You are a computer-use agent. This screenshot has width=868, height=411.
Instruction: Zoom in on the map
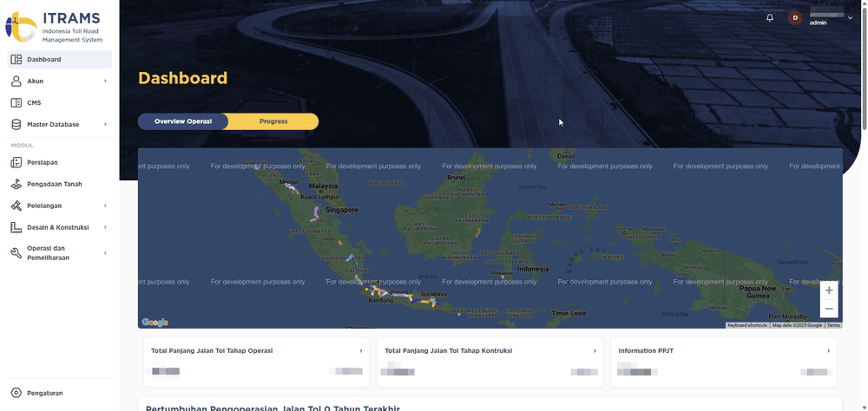829,290
